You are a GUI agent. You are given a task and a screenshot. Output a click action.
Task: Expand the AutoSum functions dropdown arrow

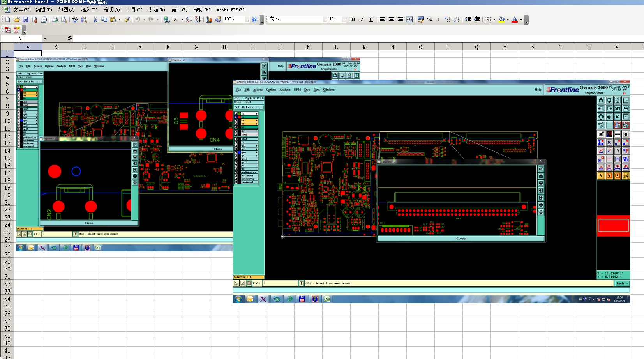tap(182, 19)
